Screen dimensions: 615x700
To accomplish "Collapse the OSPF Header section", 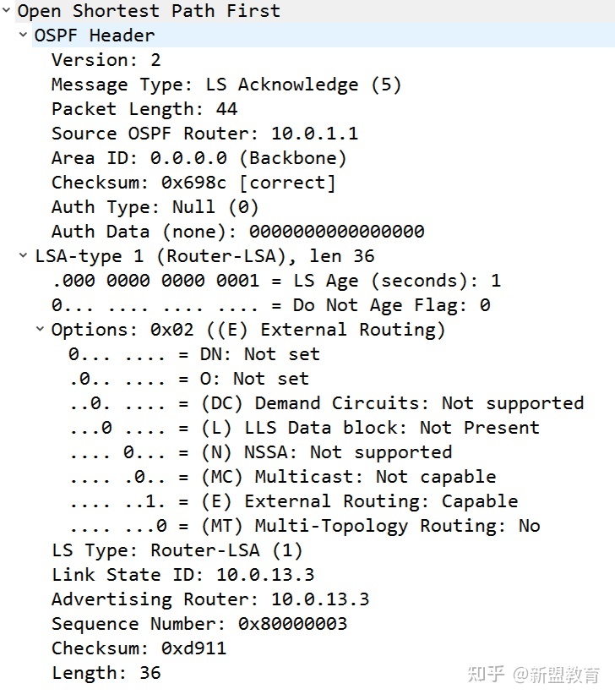I will pyautogui.click(x=23, y=34).
